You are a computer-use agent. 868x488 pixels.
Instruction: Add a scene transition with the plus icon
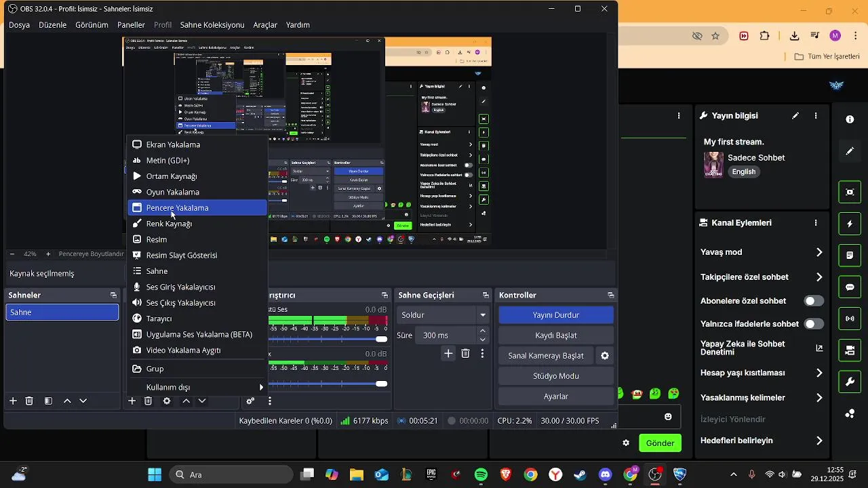click(448, 354)
